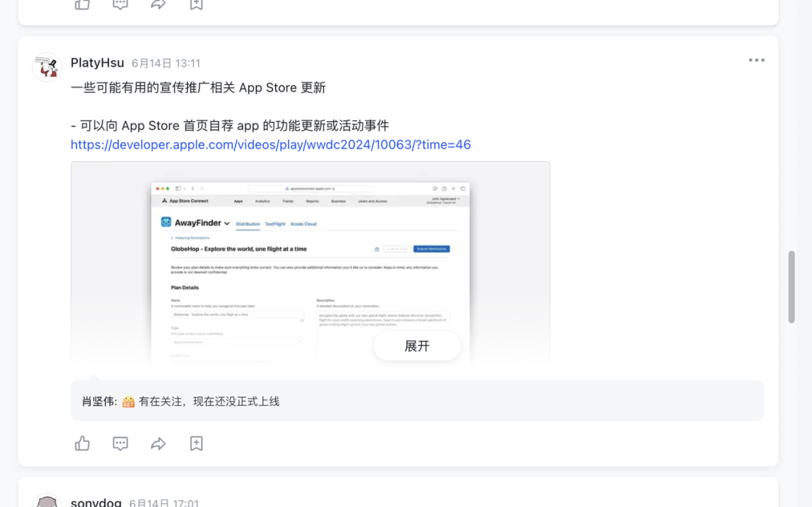Open the more options menu on PlatyHsu's post
Image resolution: width=812 pixels, height=507 pixels.
click(756, 60)
